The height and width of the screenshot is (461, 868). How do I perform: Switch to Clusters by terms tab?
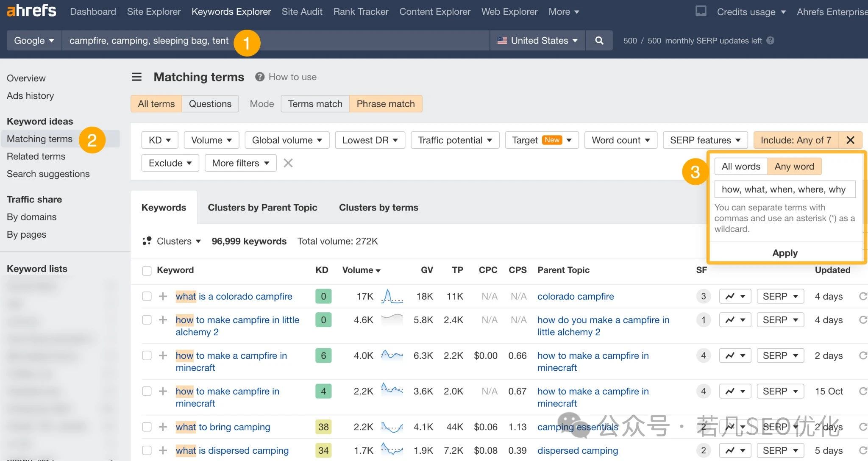click(378, 207)
